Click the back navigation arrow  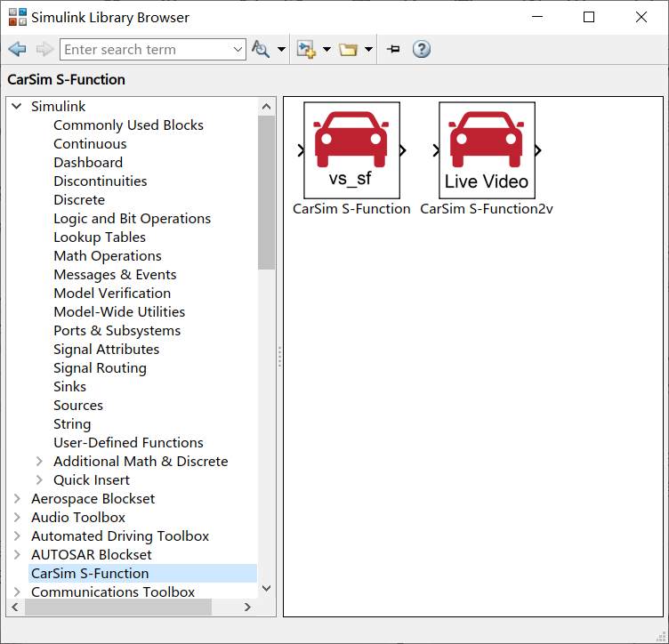pos(17,50)
